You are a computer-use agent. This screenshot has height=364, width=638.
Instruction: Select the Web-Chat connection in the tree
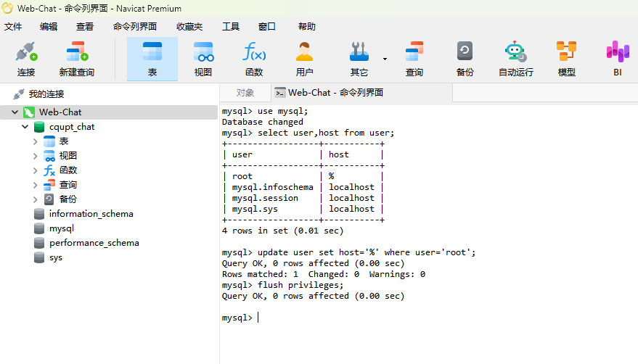tap(60, 112)
